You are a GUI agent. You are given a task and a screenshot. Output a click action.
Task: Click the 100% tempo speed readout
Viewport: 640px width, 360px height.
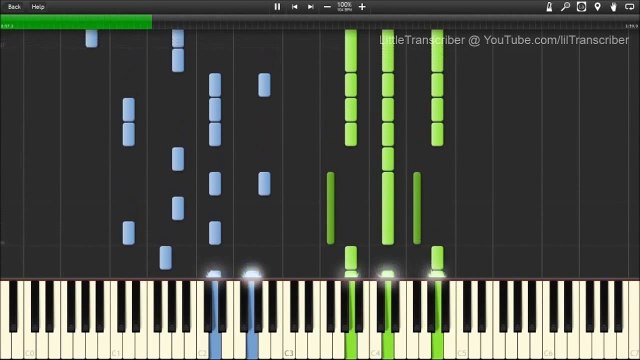[344, 6]
